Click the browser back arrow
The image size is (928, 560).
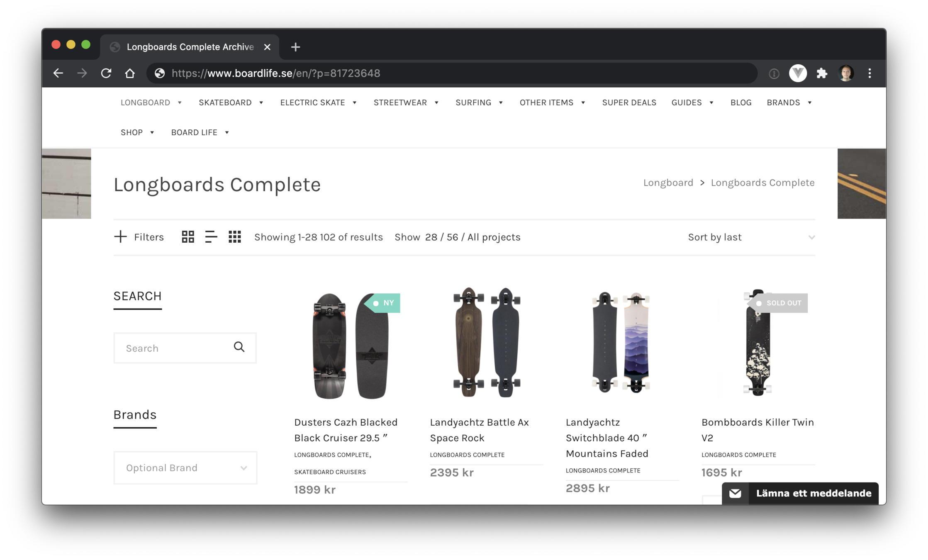point(58,73)
